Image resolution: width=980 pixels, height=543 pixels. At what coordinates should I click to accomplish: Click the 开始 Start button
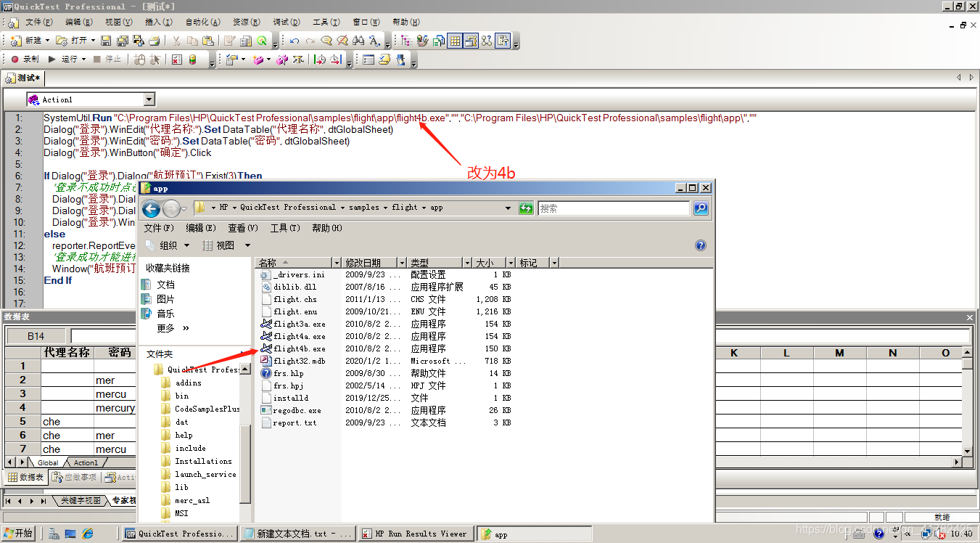pos(18,534)
